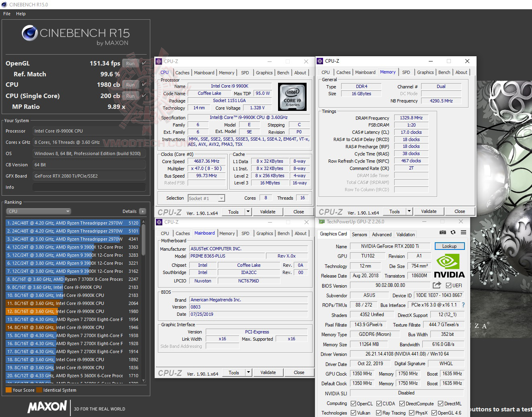Click the Info text field in Your System

89,187
